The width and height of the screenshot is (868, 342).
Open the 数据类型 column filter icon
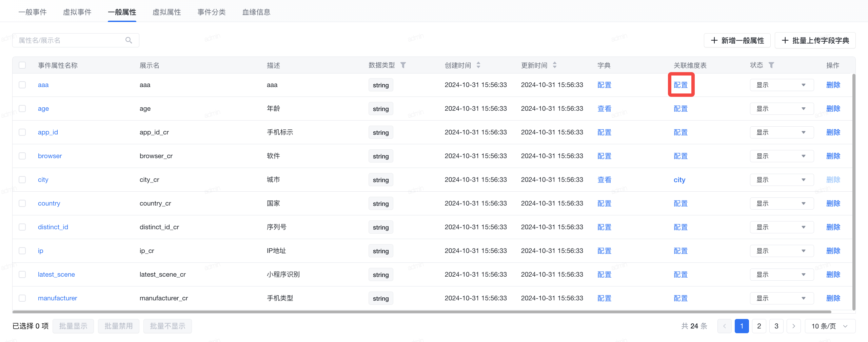click(x=403, y=65)
